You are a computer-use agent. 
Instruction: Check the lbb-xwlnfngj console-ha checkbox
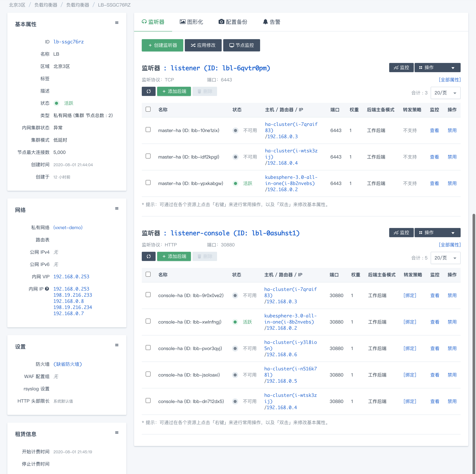point(148,321)
